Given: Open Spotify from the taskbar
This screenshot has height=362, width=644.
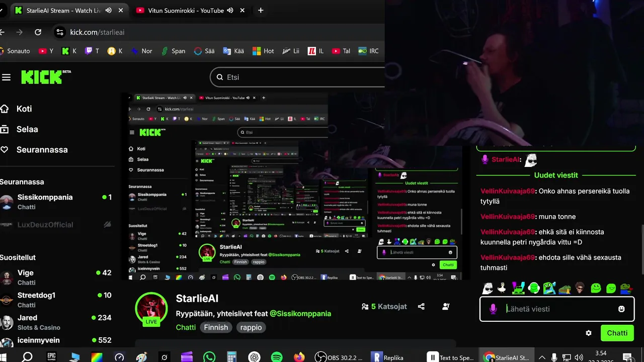Looking at the screenshot, I should [276, 357].
